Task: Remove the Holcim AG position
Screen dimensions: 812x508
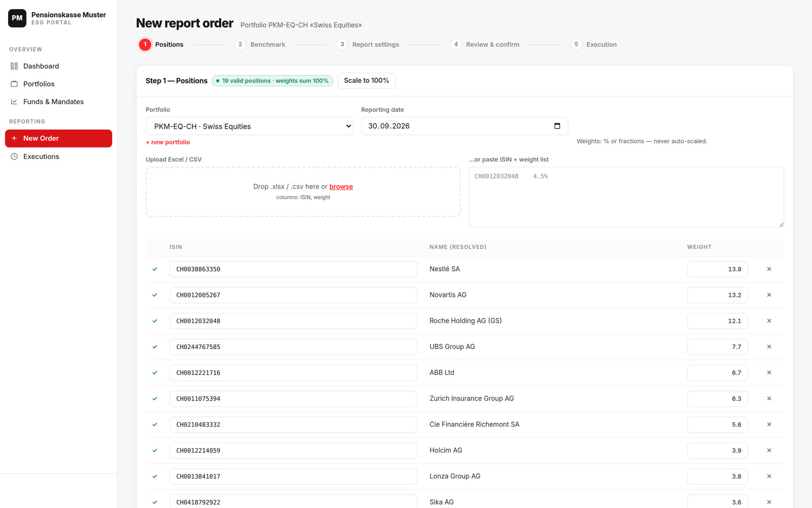Action: 769,451
